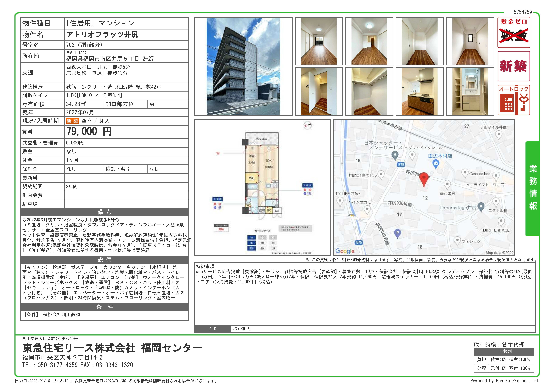Click the contract period value 2年間
This screenshot has height=392, width=555.
coord(72,187)
